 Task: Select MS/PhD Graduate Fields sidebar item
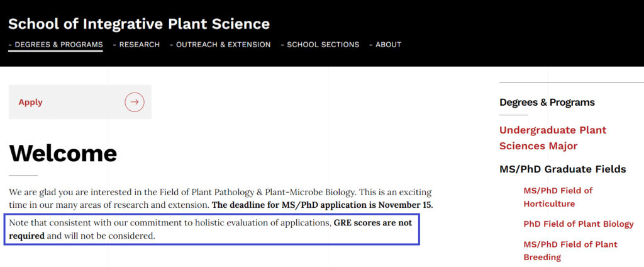click(x=563, y=169)
